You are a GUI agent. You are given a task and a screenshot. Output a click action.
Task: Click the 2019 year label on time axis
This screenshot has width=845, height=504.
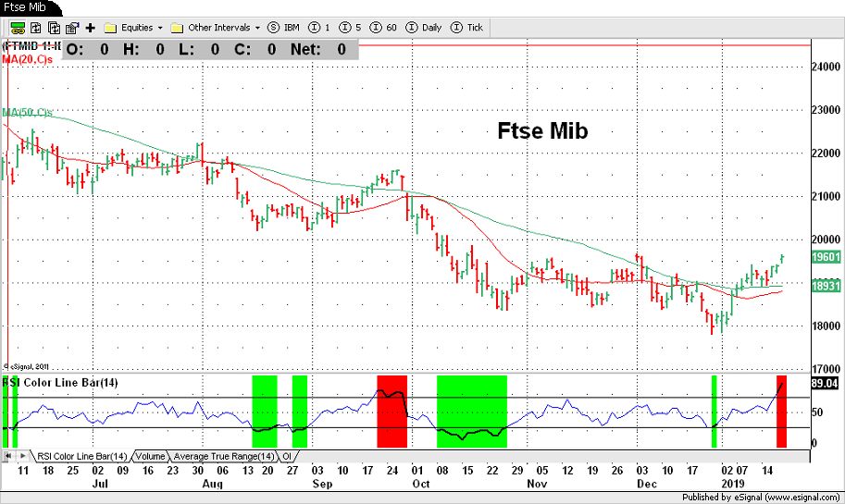(733, 484)
